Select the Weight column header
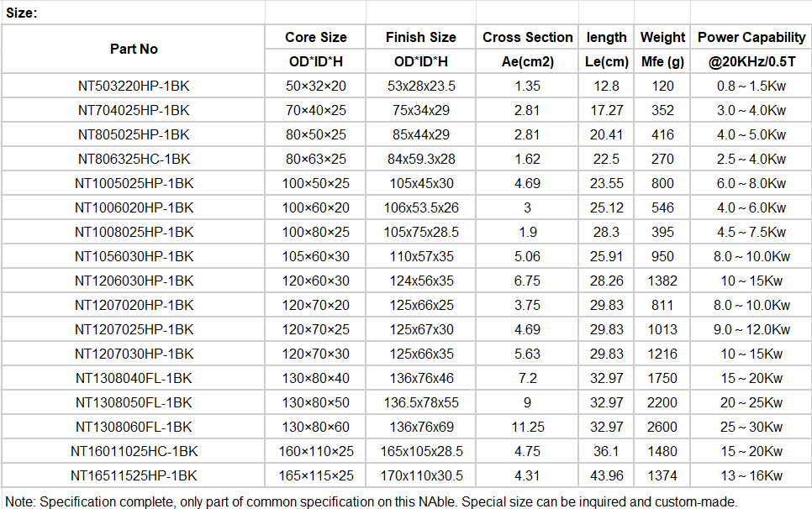 coord(662,37)
